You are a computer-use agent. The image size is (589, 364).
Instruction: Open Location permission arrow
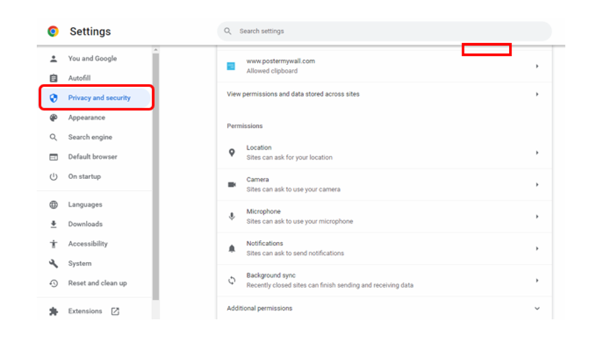pyautogui.click(x=537, y=152)
